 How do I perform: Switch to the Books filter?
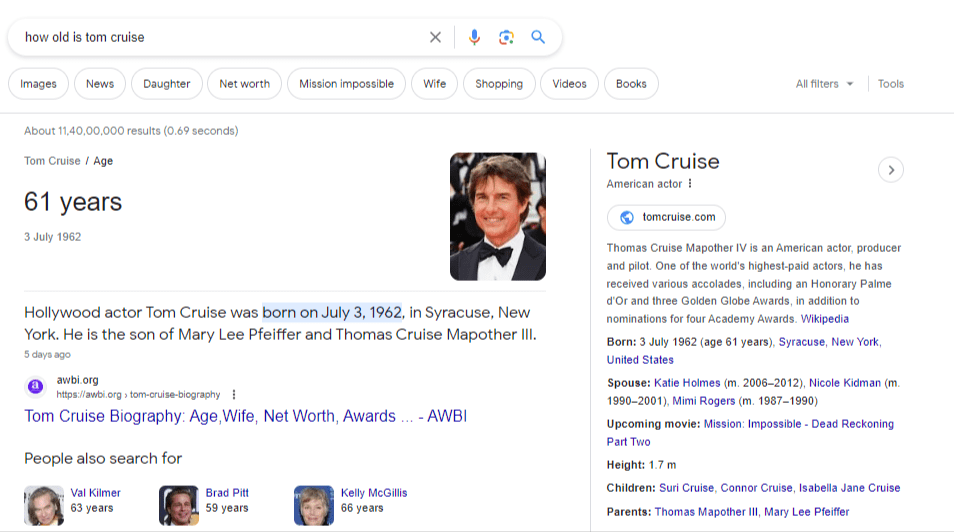pos(631,84)
